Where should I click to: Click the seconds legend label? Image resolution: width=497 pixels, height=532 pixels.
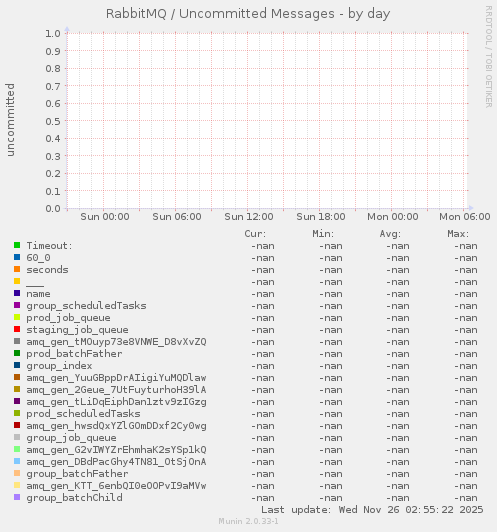tap(47, 270)
